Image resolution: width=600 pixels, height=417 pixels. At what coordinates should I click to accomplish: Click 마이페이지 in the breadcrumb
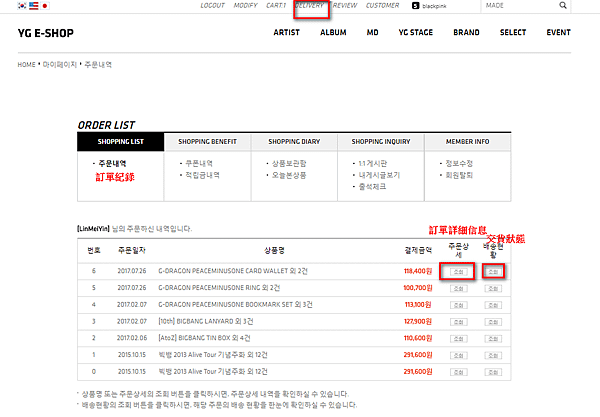click(x=60, y=65)
